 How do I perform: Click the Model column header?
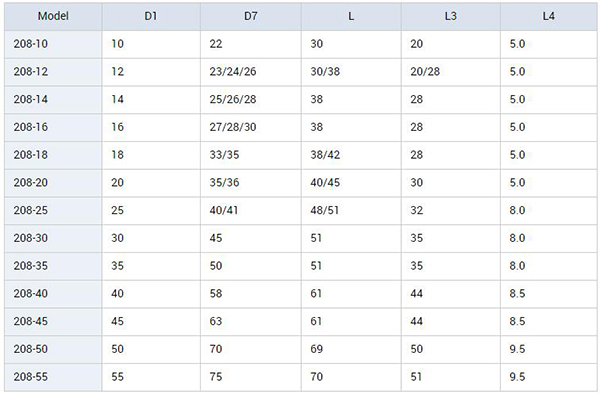click(x=53, y=16)
